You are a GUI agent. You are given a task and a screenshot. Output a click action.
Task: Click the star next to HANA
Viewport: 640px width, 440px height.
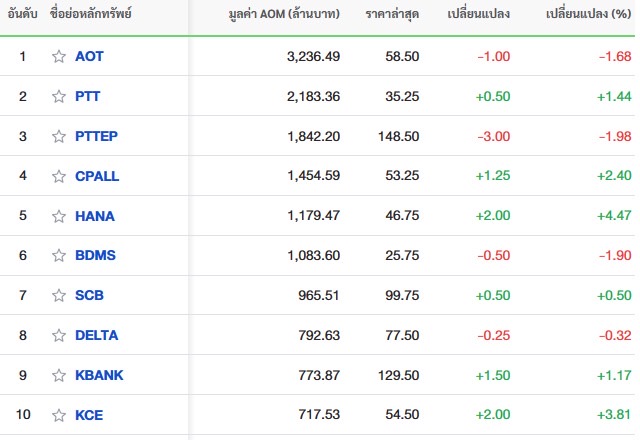(59, 216)
